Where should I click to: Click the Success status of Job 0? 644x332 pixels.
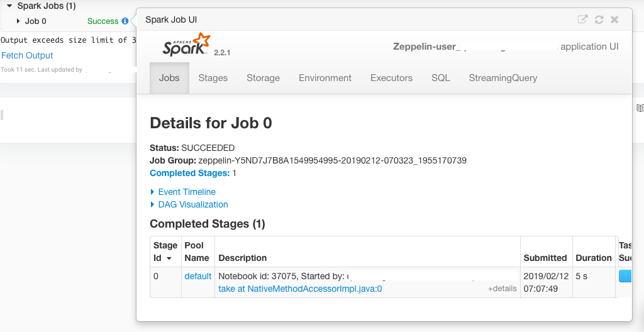103,21
